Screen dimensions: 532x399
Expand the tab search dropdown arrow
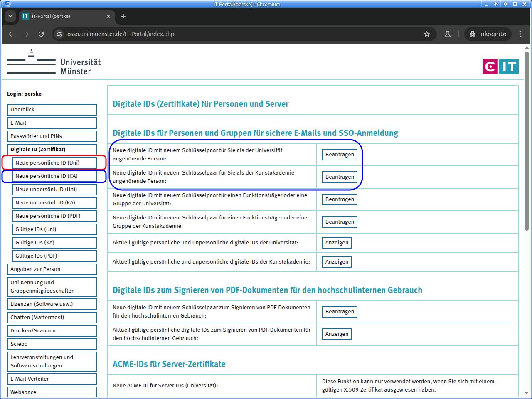click(x=10, y=16)
